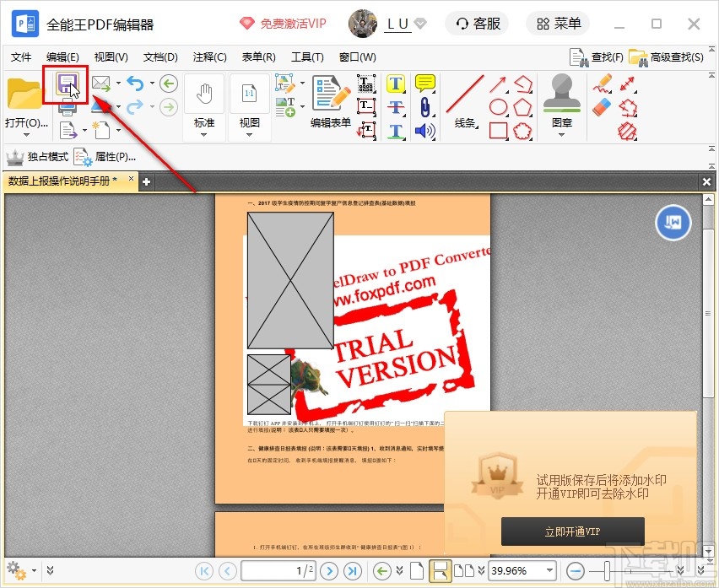Open the 文件 menu
Image resolution: width=719 pixels, height=588 pixels.
[20, 57]
